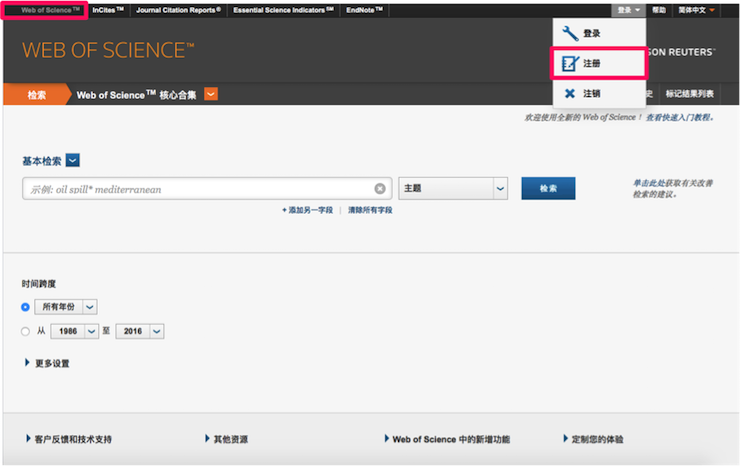The image size is (740, 466).
Task: Click 清除所有字段 link
Action: tap(370, 210)
